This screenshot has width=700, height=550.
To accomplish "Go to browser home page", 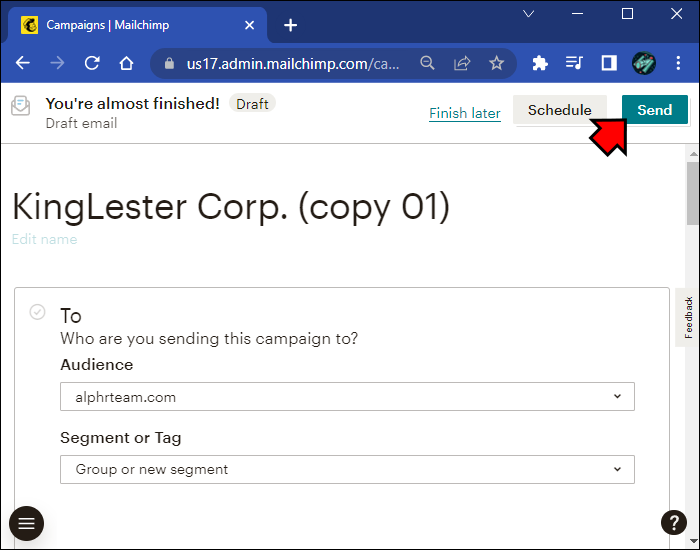I will (126, 63).
